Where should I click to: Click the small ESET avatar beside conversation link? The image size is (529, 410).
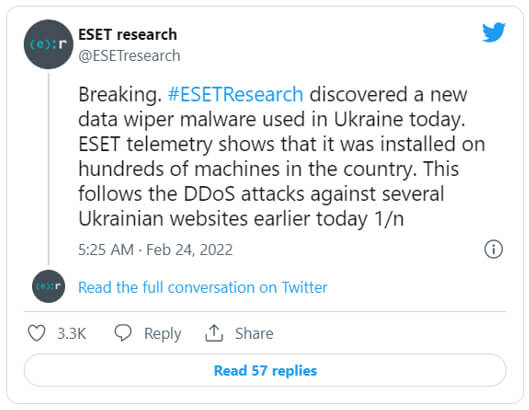(x=49, y=286)
